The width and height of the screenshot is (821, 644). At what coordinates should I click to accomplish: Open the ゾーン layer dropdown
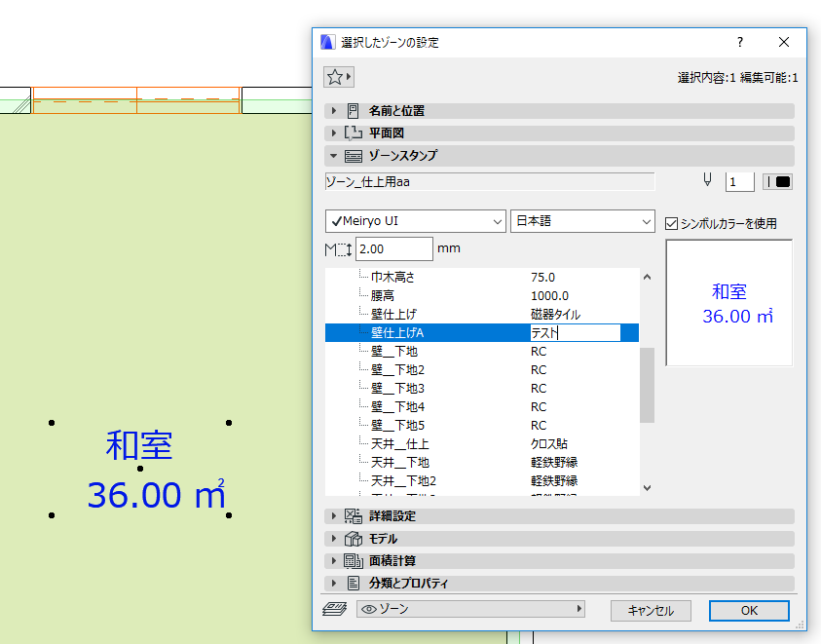[x=470, y=609]
